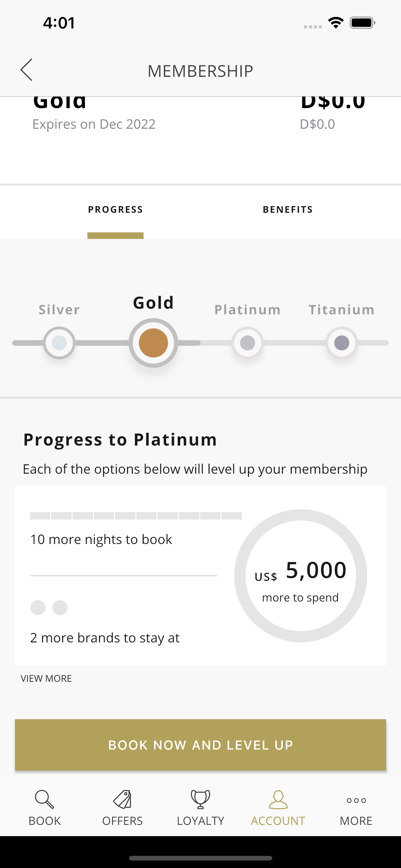Open the Book search icon in the bottom bar
401x868 pixels.
[44, 799]
